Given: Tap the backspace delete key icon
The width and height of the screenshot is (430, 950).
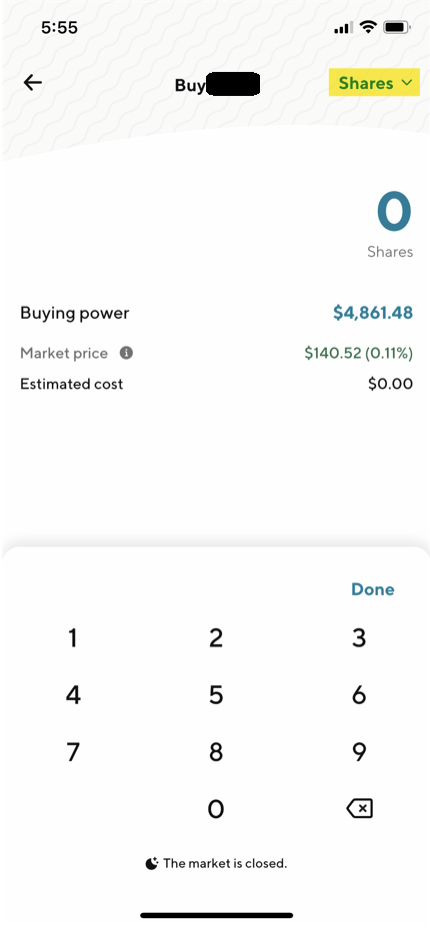Looking at the screenshot, I should [x=359, y=808].
